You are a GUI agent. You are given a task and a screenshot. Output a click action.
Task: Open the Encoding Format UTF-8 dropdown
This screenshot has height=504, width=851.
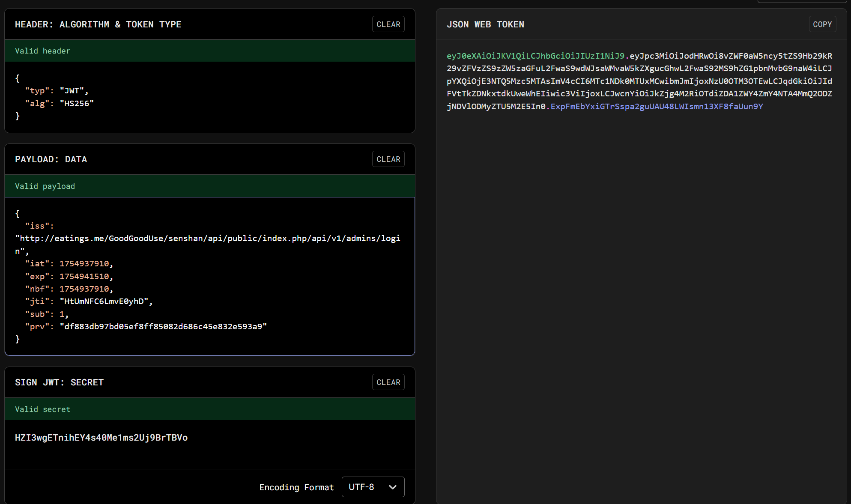tap(373, 487)
